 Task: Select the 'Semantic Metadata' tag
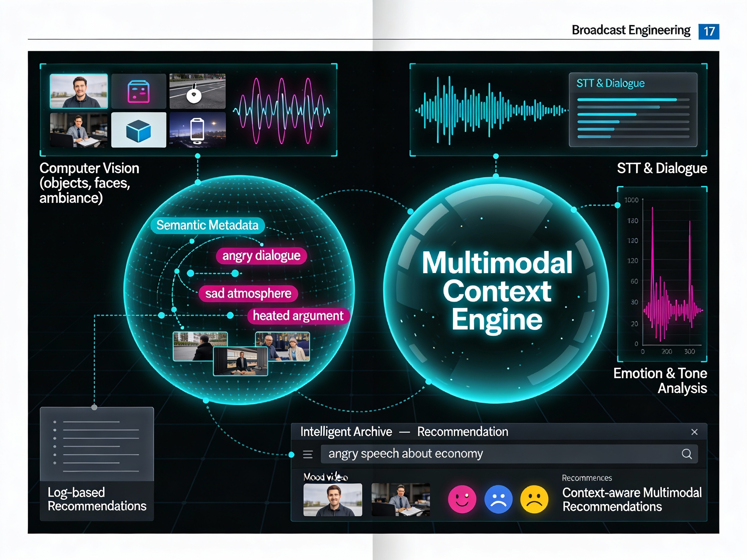click(207, 225)
